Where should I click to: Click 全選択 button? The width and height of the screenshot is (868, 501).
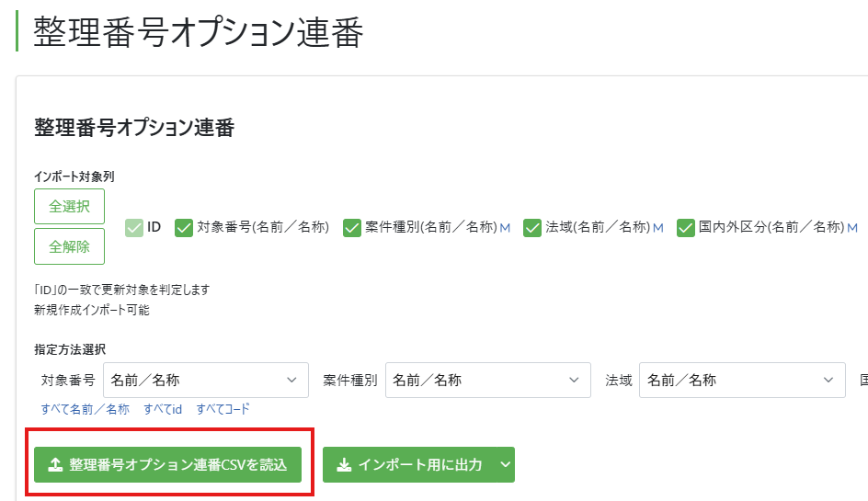tap(69, 207)
